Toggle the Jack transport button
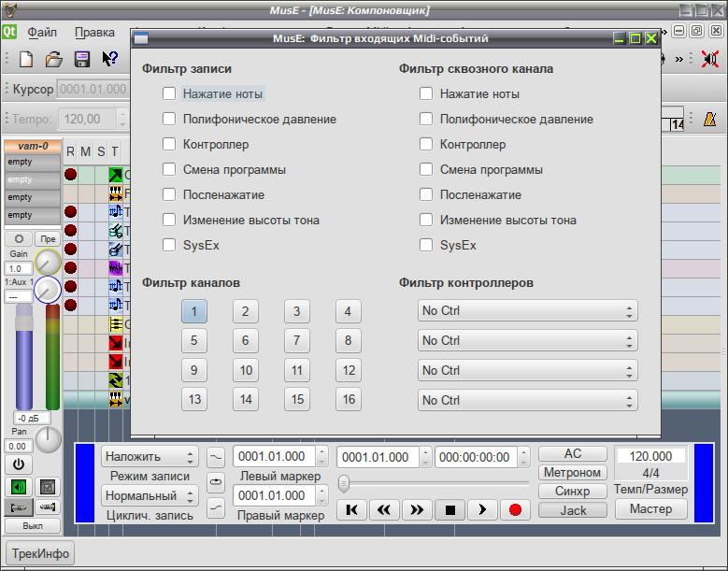728x571 pixels. (x=573, y=510)
